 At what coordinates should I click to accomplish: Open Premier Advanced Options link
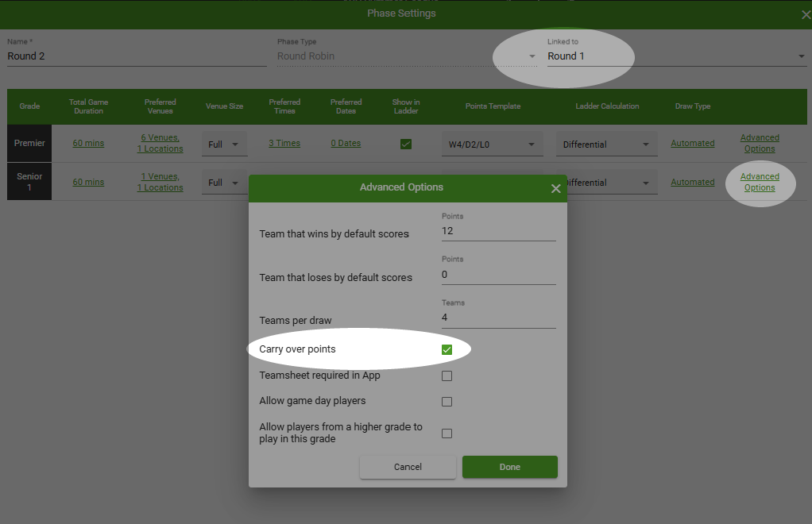(760, 143)
